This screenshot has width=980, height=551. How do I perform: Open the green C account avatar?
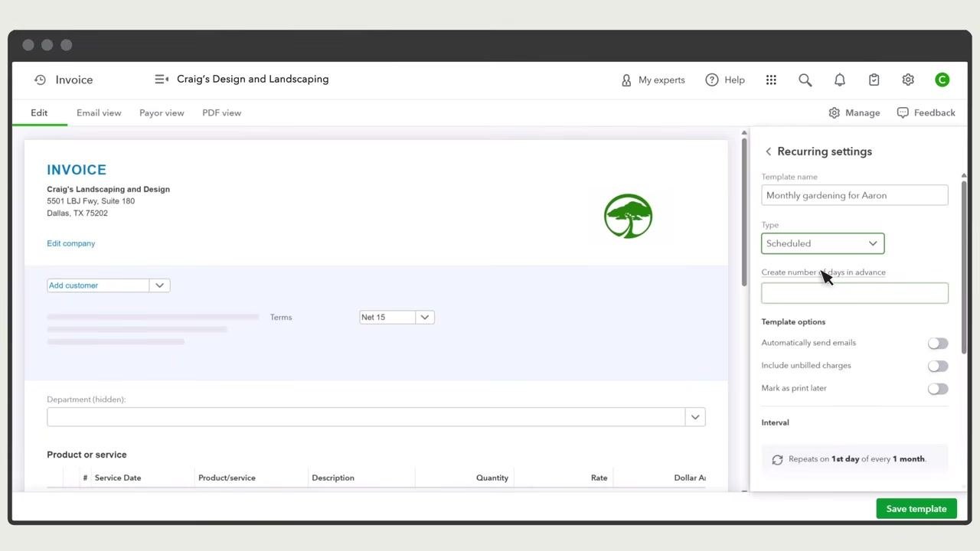pyautogui.click(x=942, y=80)
